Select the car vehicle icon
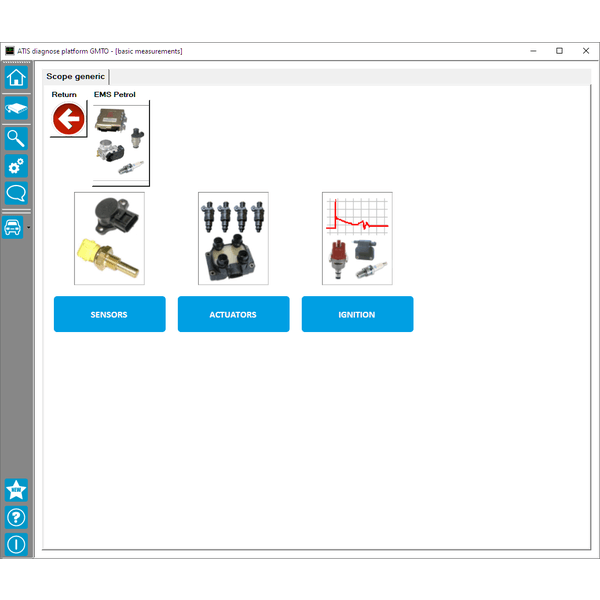This screenshot has width=600, height=600. pos(14,227)
